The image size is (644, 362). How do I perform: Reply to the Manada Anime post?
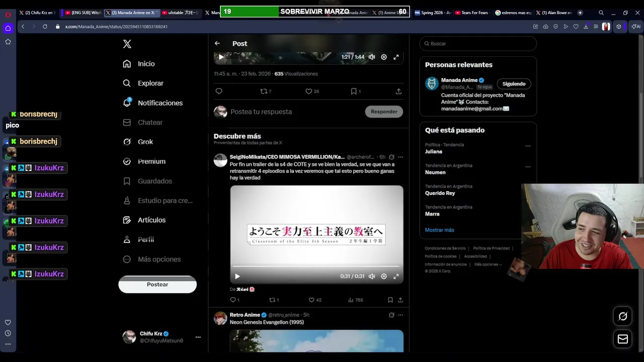(x=219, y=91)
